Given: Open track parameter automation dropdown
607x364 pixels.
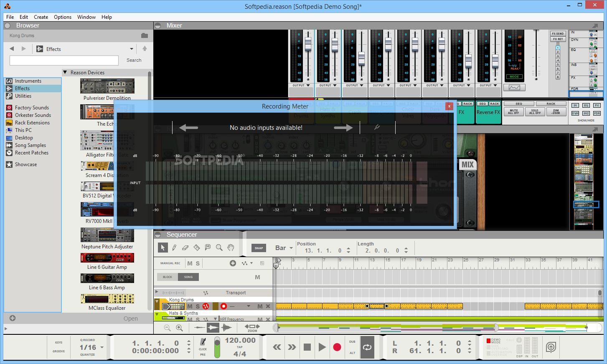Looking at the screenshot, I should [251, 263].
